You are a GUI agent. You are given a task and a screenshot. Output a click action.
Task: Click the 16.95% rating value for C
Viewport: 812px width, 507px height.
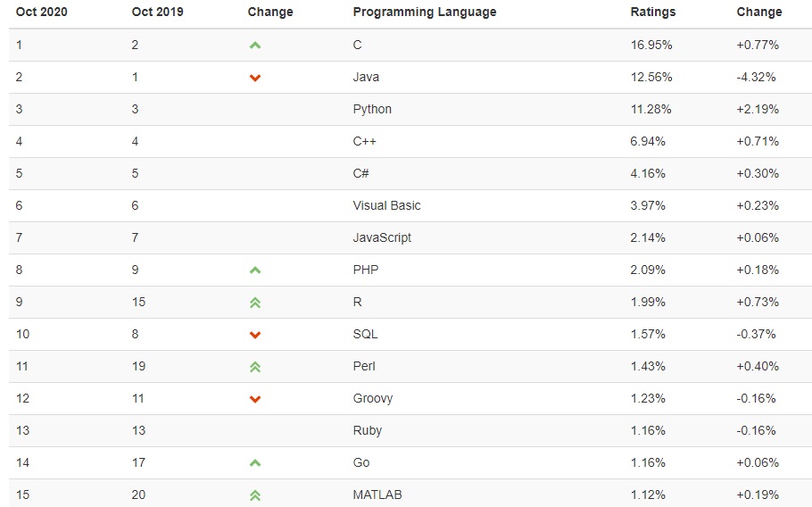click(651, 45)
